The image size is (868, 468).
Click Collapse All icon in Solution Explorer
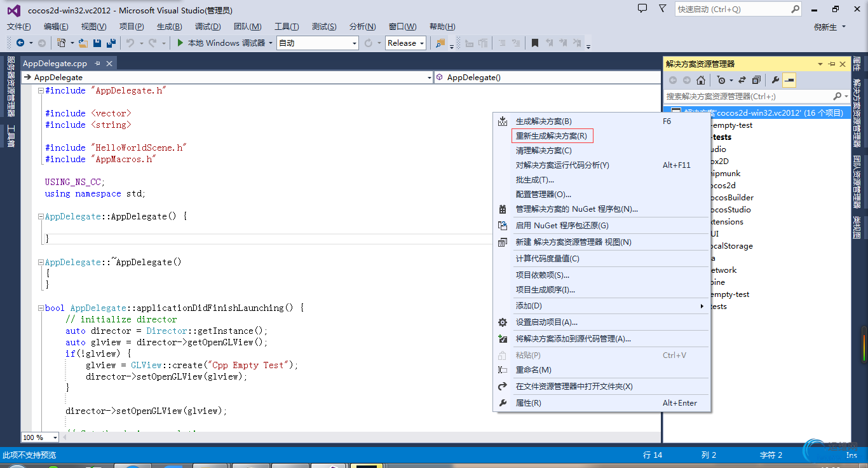tap(756, 80)
